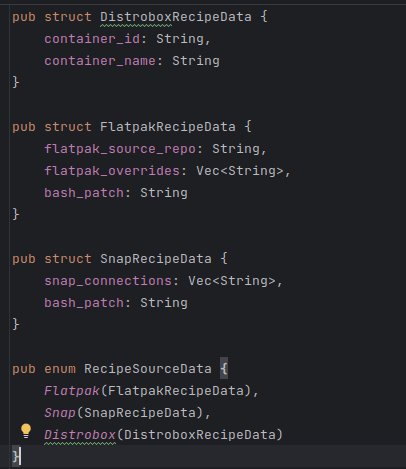Click the flatpak_overrides field name
Viewport: 406px width, 469px height.
pos(112,171)
